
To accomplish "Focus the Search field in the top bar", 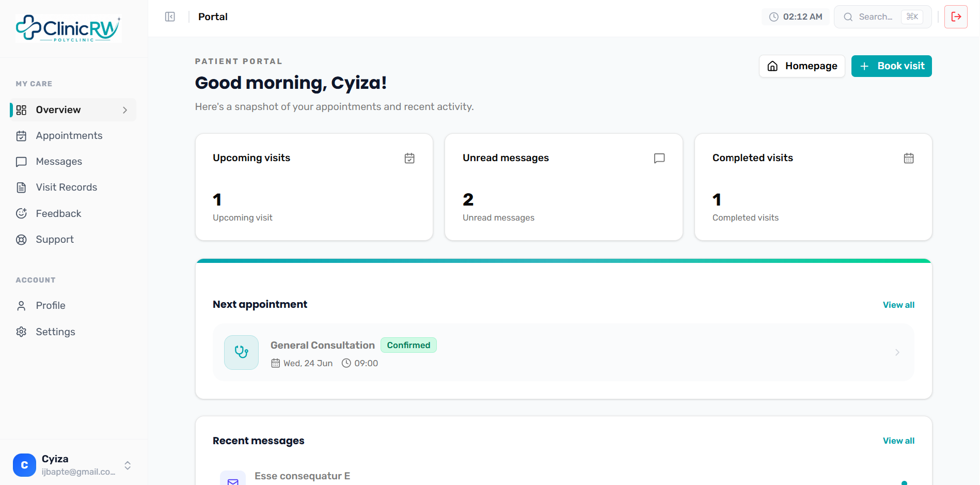I will tap(882, 17).
